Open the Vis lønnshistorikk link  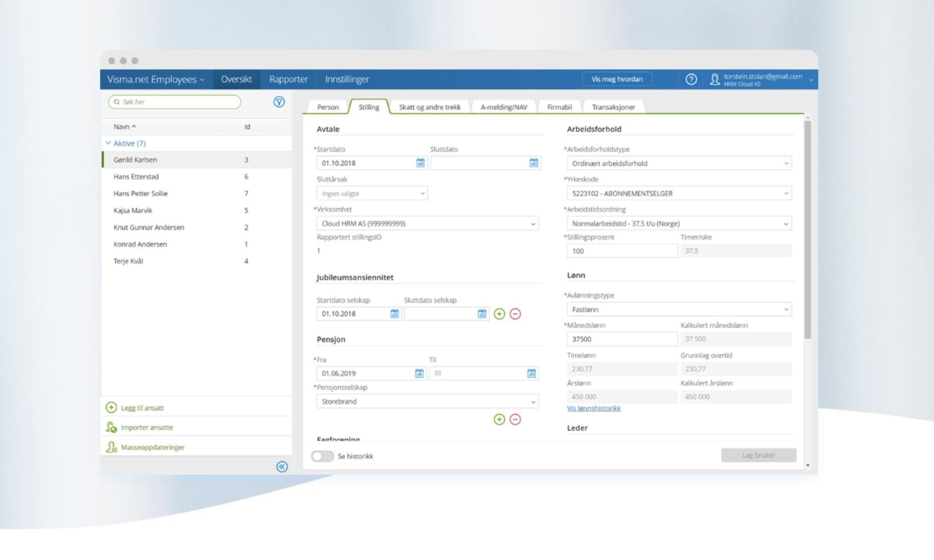(x=593, y=408)
